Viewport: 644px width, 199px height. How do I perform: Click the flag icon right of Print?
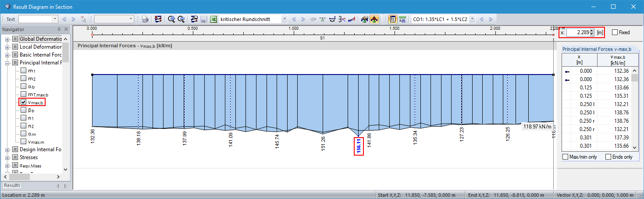coord(158,19)
